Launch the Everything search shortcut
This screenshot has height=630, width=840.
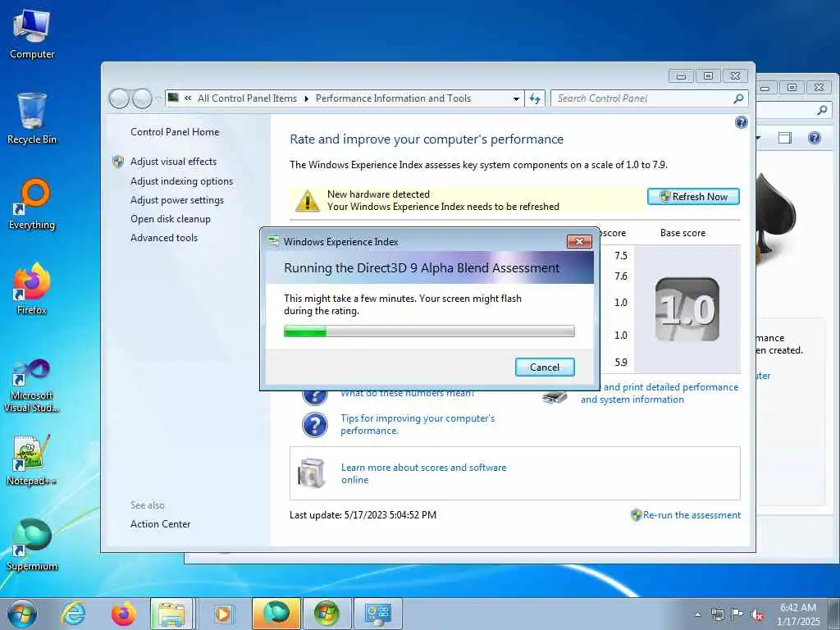point(32,204)
